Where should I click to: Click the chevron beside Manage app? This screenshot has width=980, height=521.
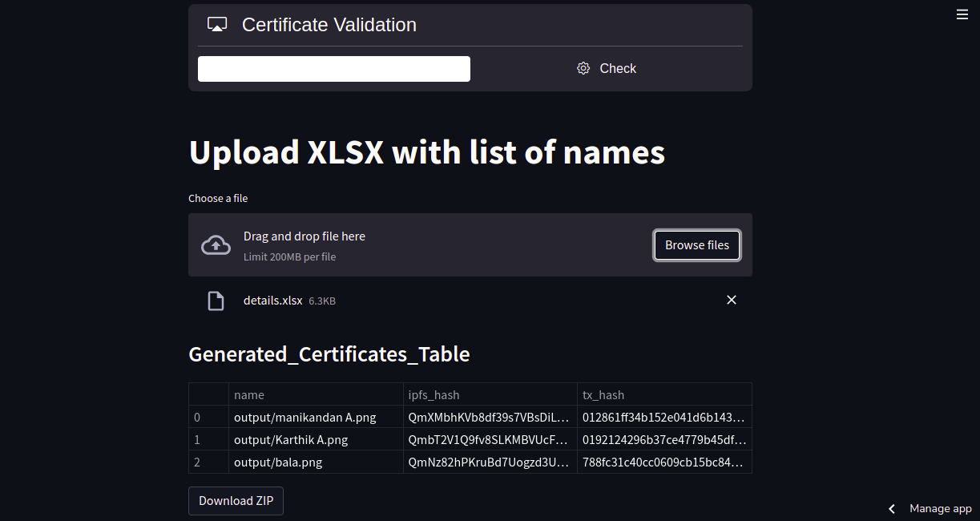click(x=892, y=509)
